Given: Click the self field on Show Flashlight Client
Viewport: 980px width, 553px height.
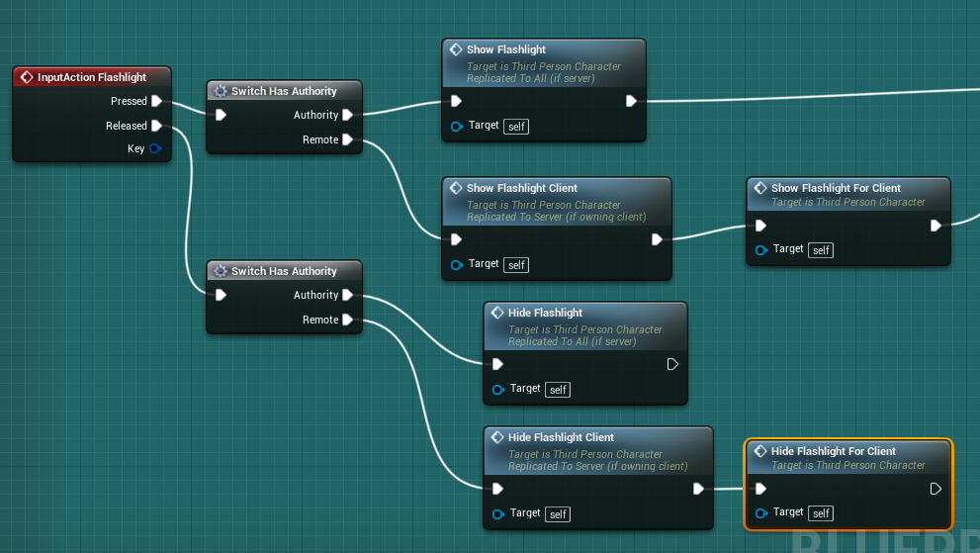Looking at the screenshot, I should pyautogui.click(x=516, y=265).
